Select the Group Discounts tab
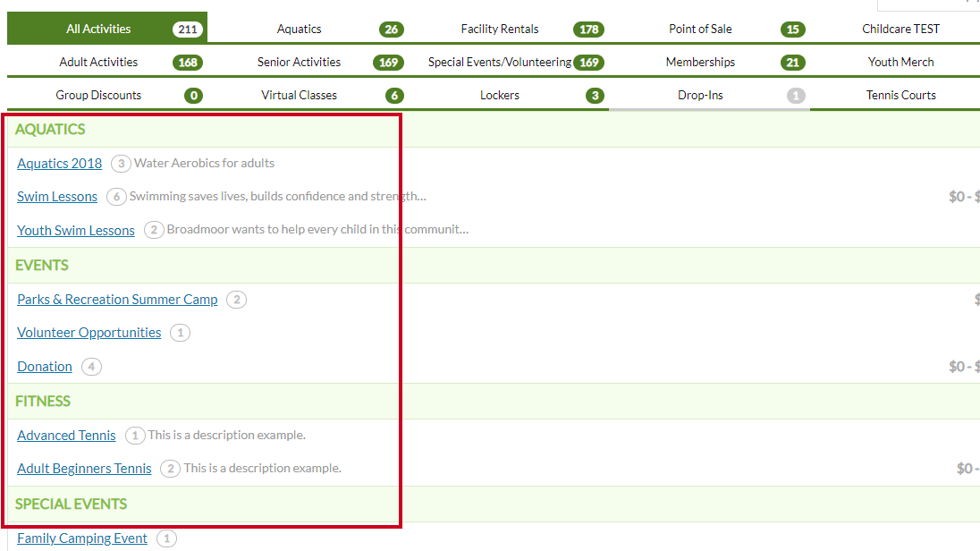This screenshot has height=551, width=980. tap(98, 95)
